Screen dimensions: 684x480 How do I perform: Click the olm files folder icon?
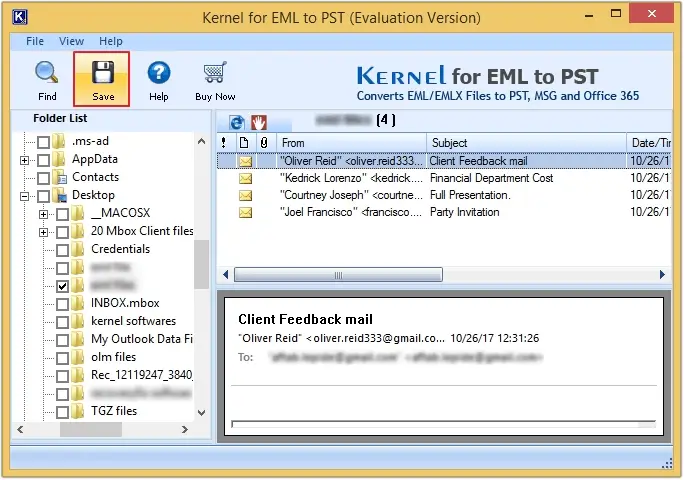78,357
